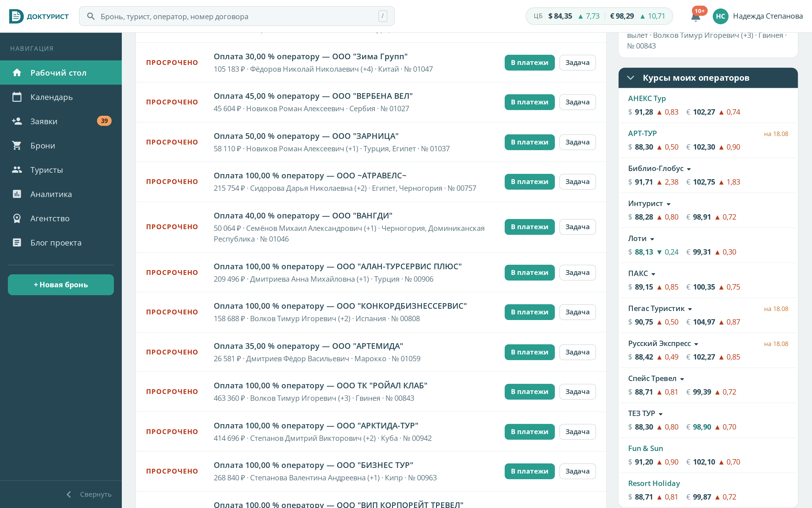Image resolution: width=812 pixels, height=508 pixels.
Task: Click the Брони cart icon
Action: point(17,145)
